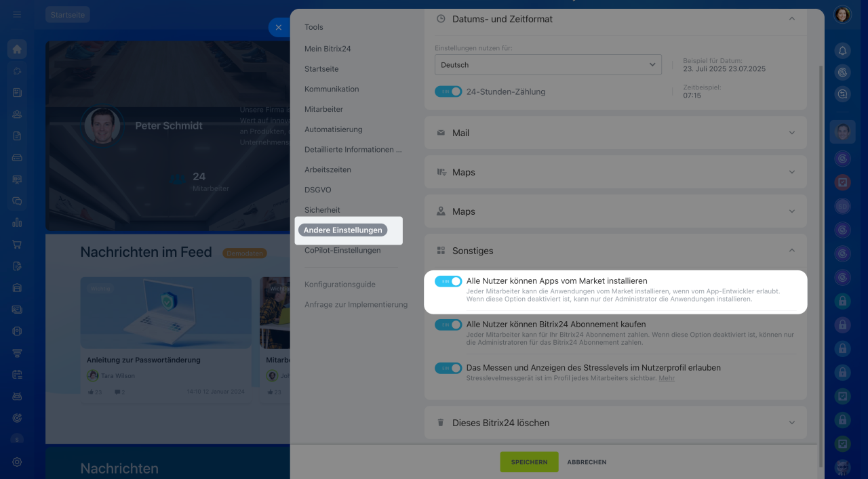Click the Startseite tab in the background page
Image resolution: width=868 pixels, height=479 pixels.
click(67, 14)
